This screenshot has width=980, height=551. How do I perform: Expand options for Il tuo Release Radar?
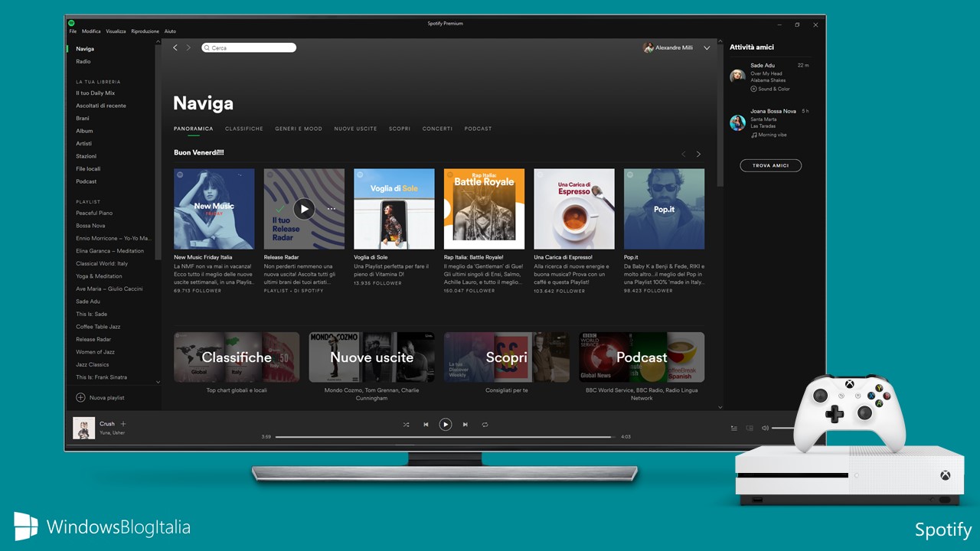tap(332, 208)
